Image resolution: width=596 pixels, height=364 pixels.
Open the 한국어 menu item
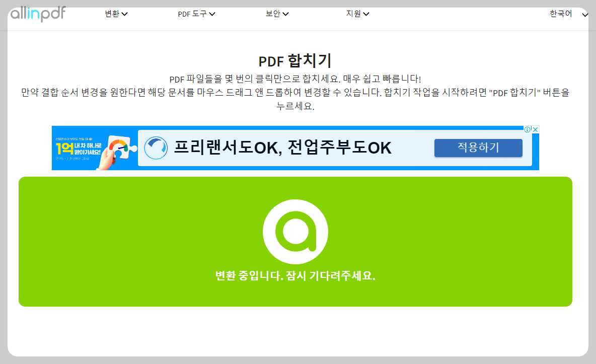tap(561, 14)
